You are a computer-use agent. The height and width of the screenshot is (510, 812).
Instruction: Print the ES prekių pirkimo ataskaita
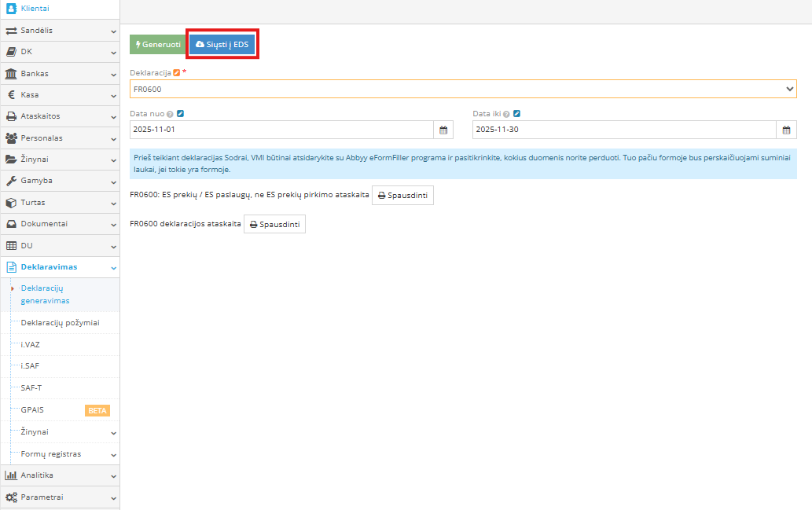402,195
